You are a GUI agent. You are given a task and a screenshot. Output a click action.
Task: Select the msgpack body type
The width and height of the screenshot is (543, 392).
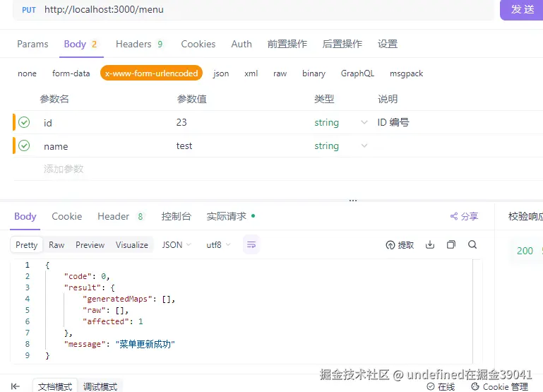[x=406, y=73]
